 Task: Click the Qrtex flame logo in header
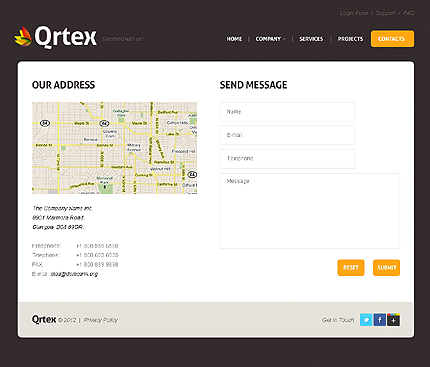coord(23,36)
